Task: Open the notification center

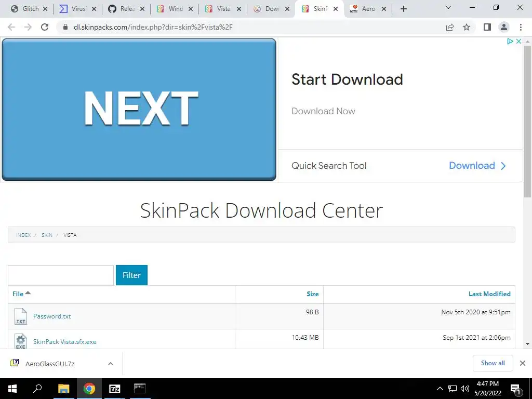Action: coord(516,389)
